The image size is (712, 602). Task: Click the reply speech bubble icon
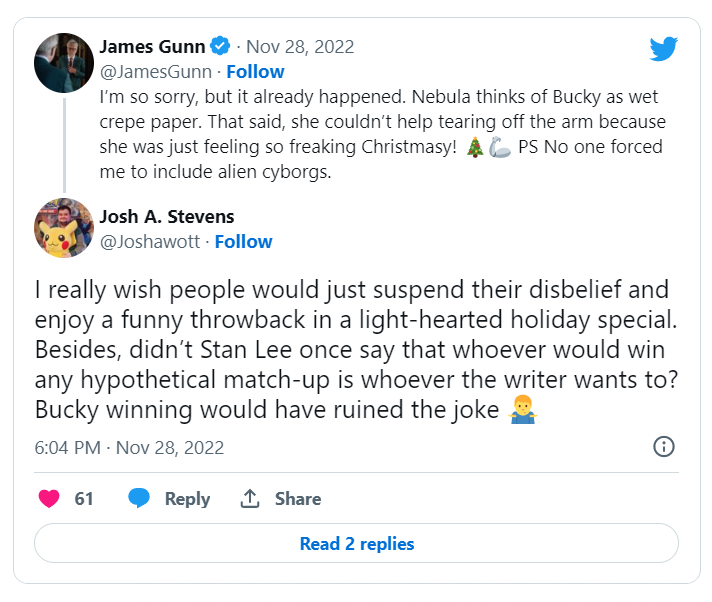coord(140,498)
